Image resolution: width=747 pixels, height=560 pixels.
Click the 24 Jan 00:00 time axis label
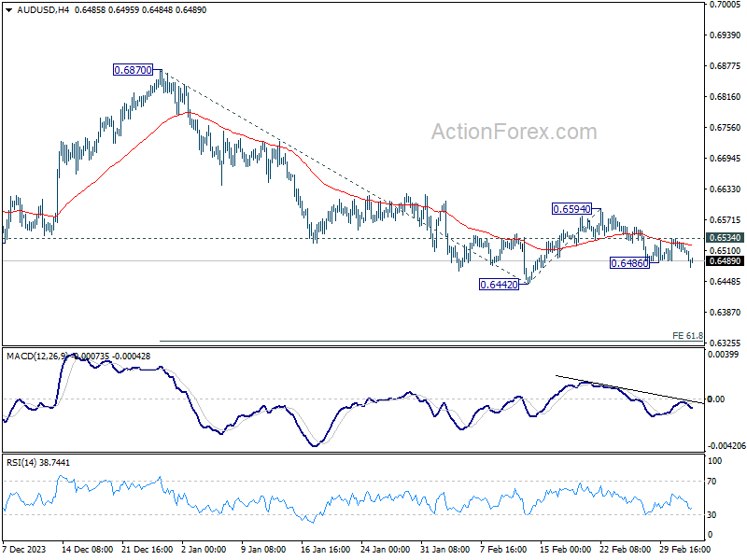385,550
